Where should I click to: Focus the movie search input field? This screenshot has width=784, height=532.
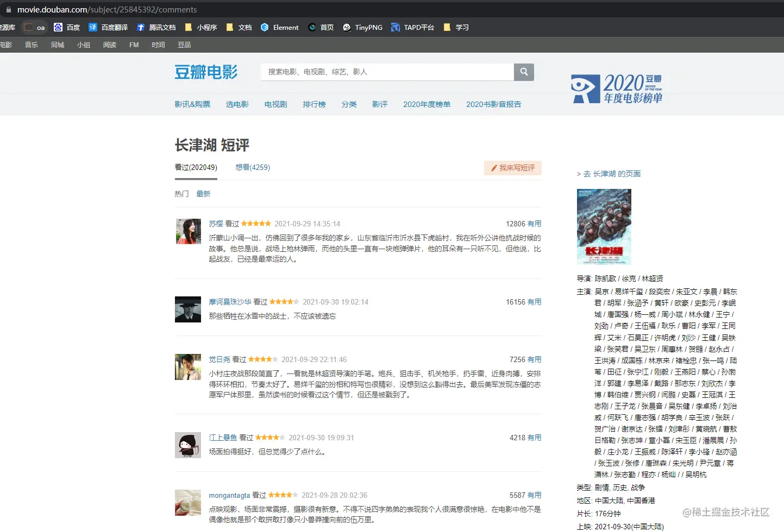[x=387, y=72]
